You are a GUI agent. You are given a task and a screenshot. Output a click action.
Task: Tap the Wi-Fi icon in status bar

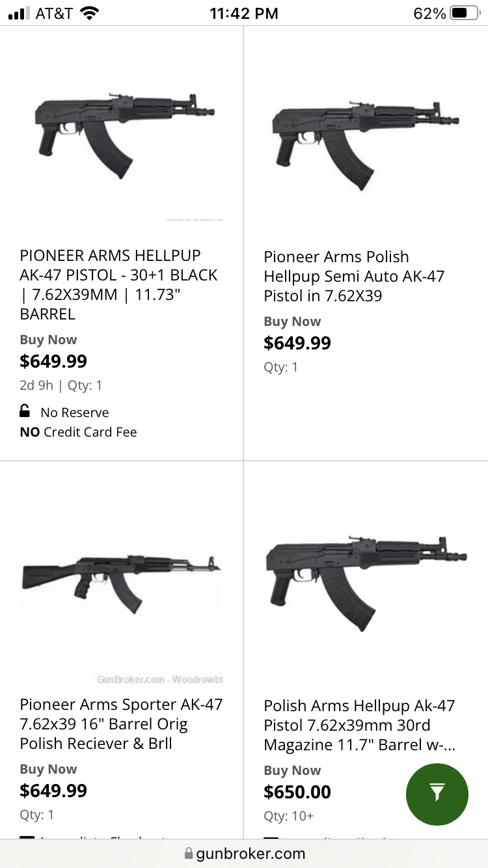89,13
